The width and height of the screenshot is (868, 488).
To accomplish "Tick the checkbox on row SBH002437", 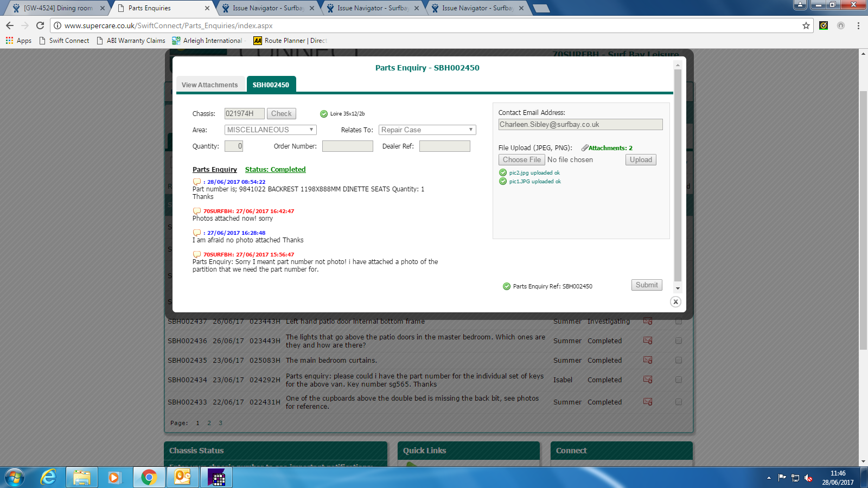I will click(679, 321).
